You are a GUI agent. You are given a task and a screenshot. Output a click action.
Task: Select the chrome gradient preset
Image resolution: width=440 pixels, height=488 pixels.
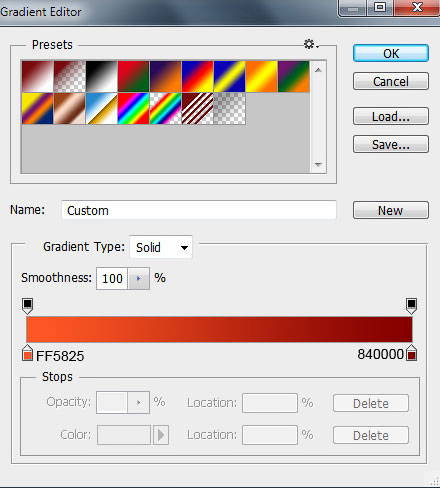101,108
